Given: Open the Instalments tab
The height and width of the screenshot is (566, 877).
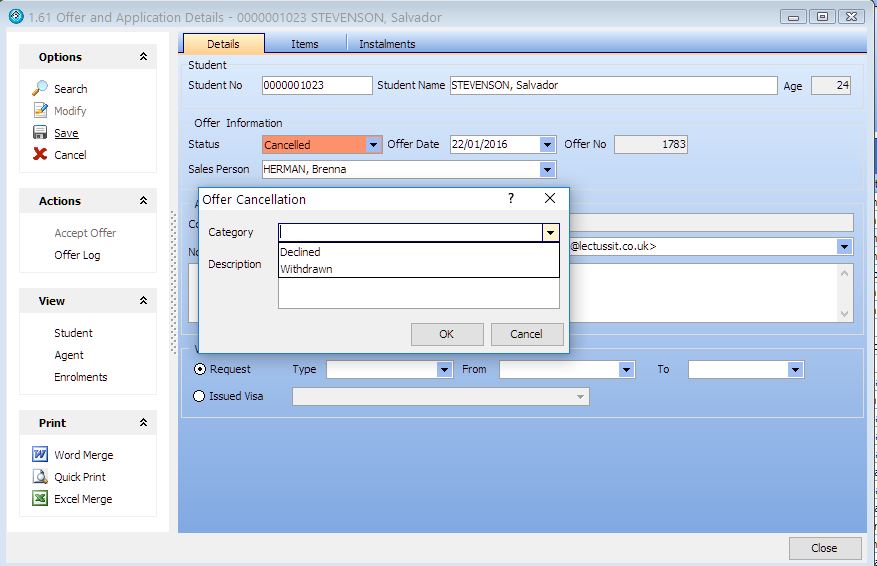Looking at the screenshot, I should coord(387,44).
